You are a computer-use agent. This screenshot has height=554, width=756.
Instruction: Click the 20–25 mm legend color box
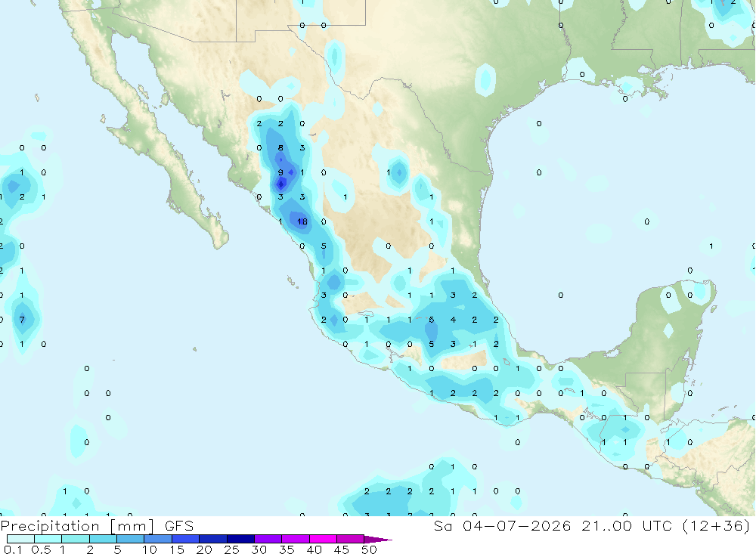pyautogui.click(x=213, y=539)
